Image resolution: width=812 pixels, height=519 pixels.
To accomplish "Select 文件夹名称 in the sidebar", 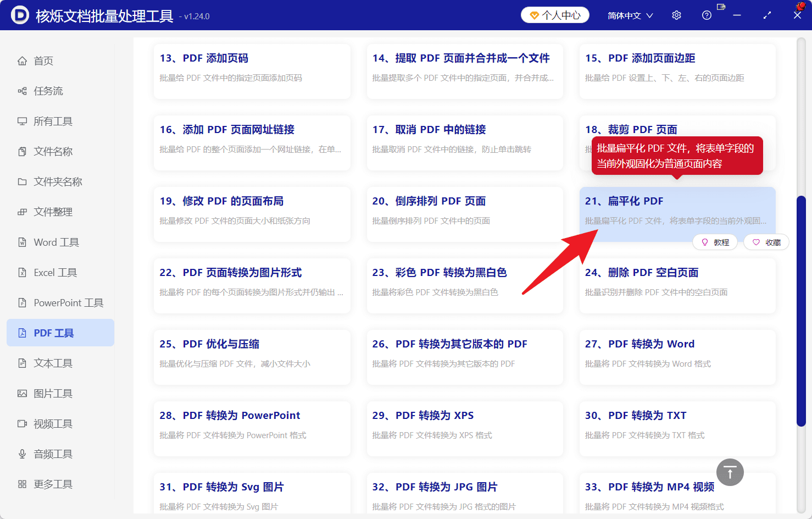I will click(x=60, y=182).
